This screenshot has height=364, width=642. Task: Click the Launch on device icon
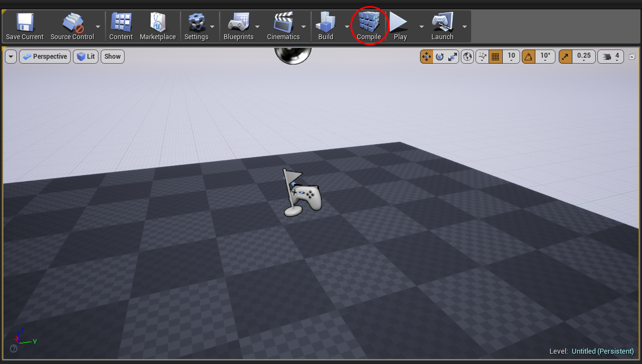[x=442, y=22]
